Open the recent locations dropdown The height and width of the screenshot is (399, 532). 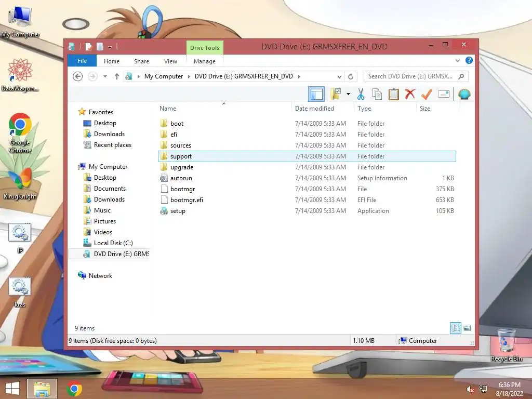105,76
